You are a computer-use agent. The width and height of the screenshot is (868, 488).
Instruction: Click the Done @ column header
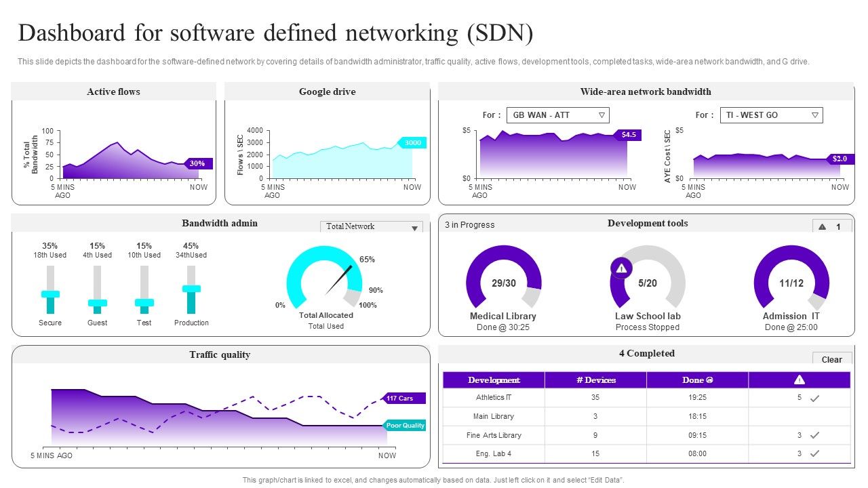[x=697, y=380]
